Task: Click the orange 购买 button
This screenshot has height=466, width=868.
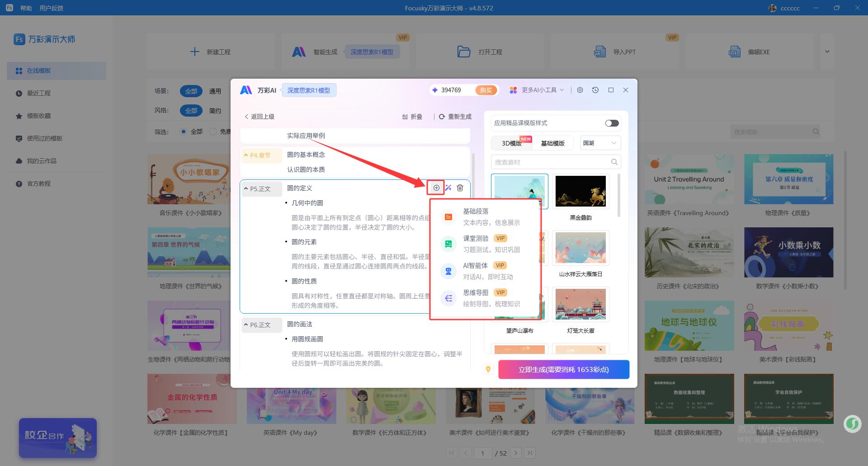Action: tap(486, 90)
